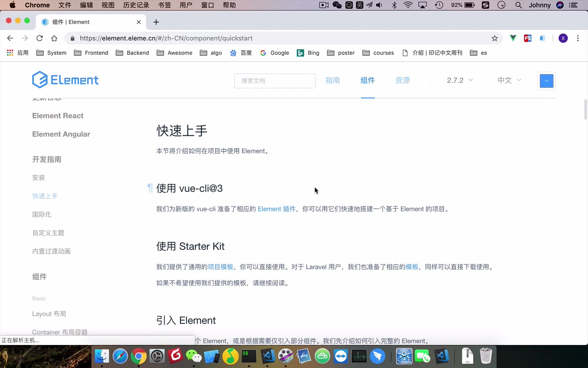Open the Bing bookmark
This screenshot has height=368, width=588.
click(x=308, y=53)
